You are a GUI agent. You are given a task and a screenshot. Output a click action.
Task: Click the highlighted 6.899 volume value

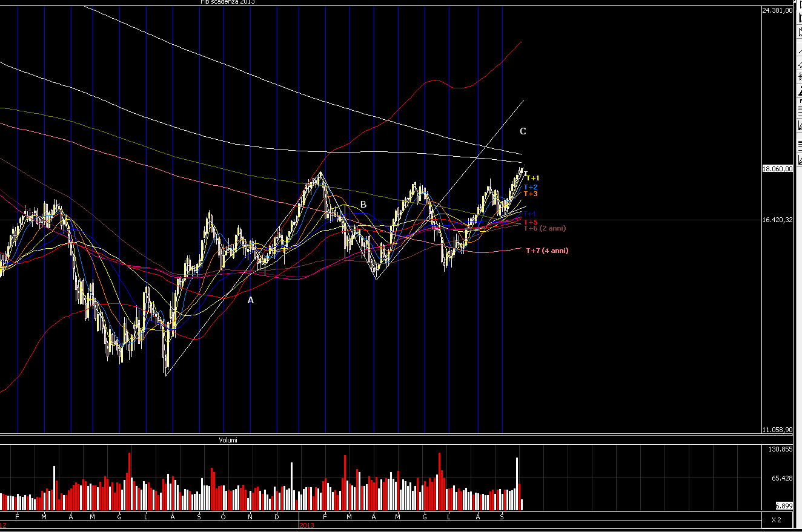point(784,505)
